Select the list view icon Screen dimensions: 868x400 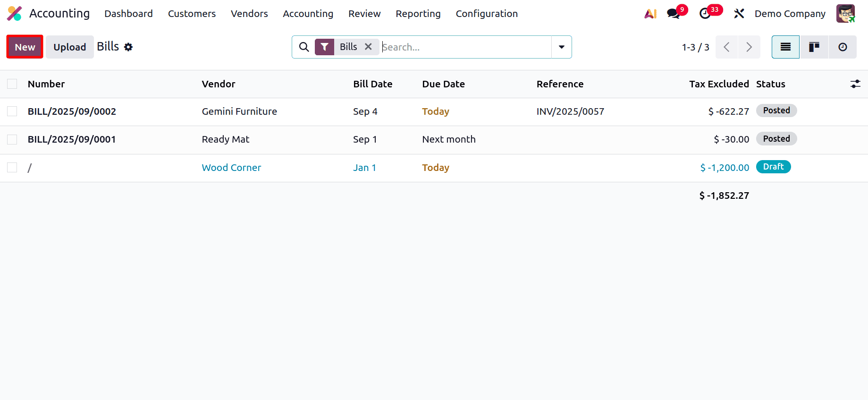point(785,47)
